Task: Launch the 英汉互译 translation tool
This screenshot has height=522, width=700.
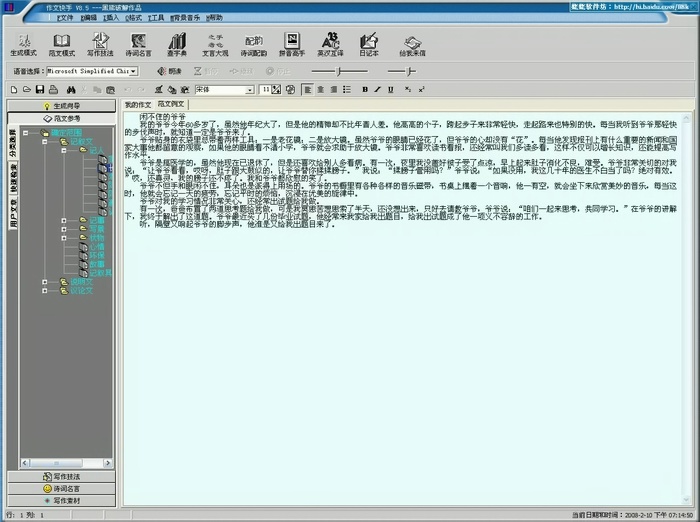Action: (329, 43)
